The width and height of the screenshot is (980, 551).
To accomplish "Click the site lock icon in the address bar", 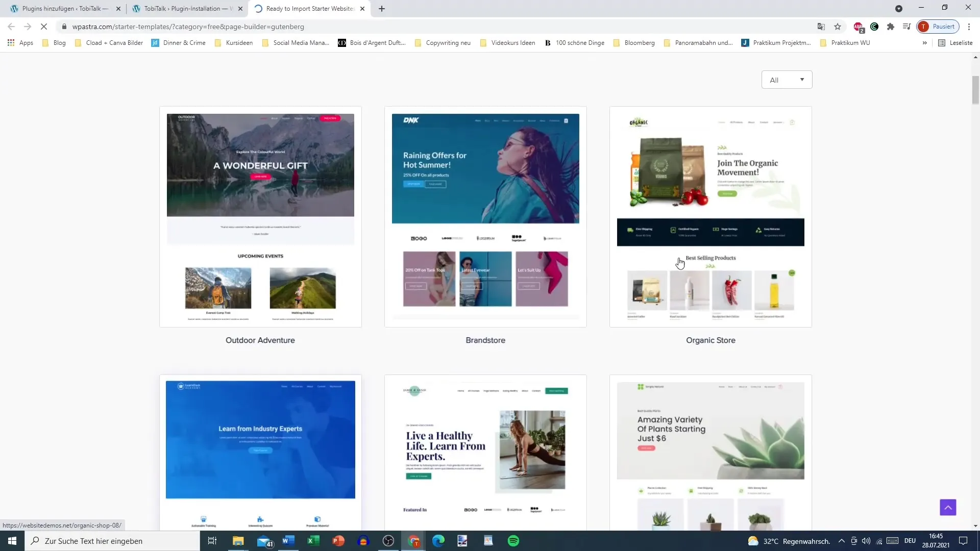I will [x=64, y=27].
